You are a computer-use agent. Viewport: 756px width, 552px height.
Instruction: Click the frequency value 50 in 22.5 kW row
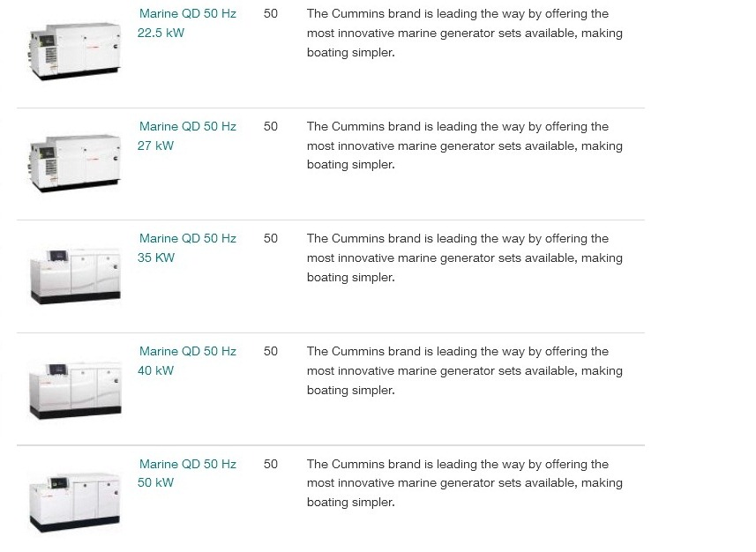[271, 13]
